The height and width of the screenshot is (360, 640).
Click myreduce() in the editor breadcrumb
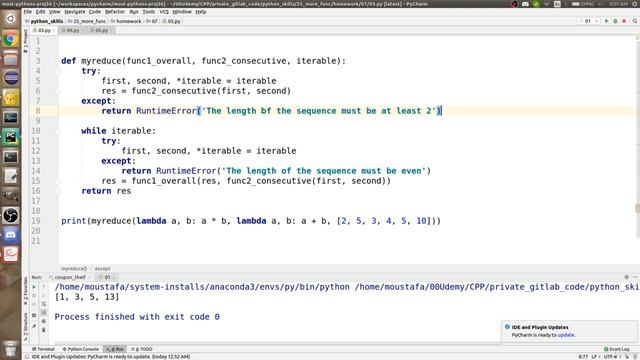click(74, 269)
